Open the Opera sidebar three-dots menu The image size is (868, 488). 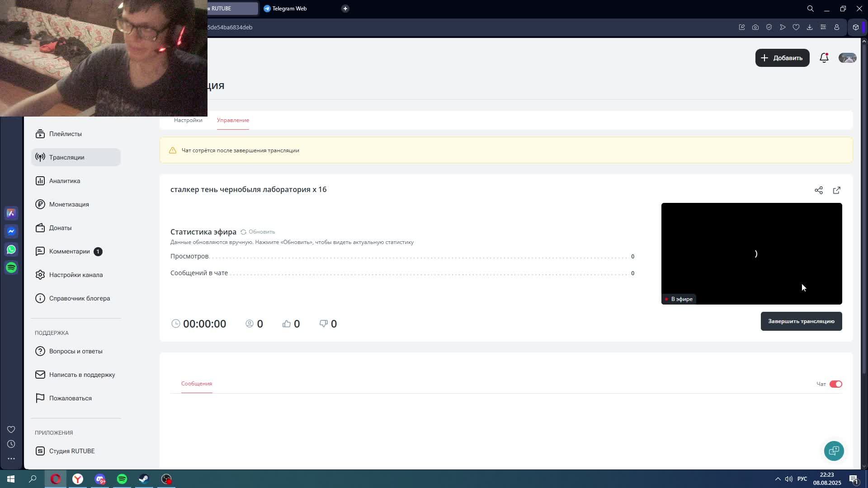pos(11,459)
